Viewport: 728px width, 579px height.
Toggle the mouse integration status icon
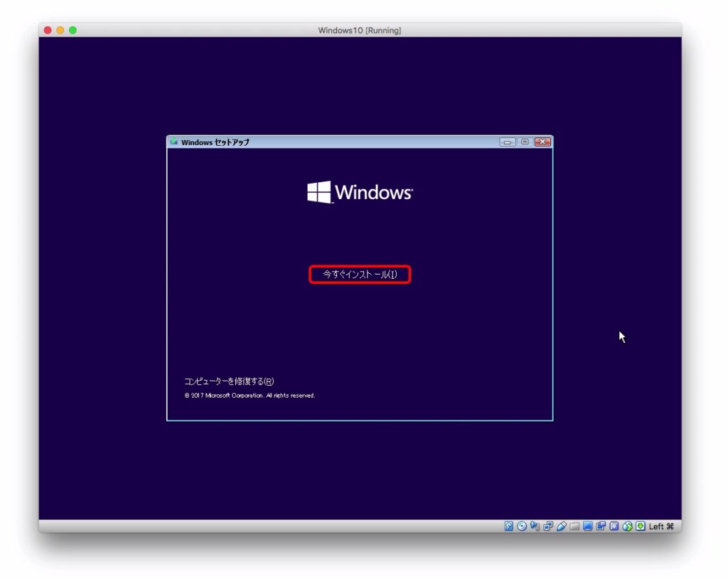627,526
